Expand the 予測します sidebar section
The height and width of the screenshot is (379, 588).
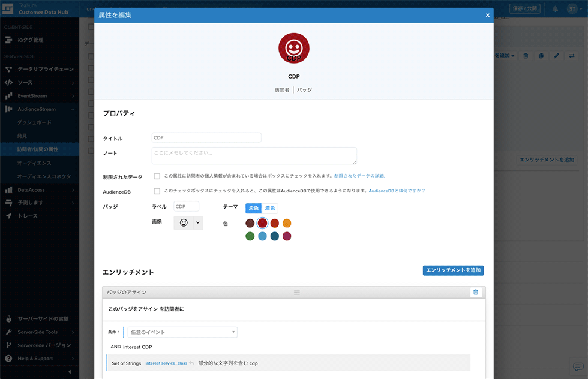[x=40, y=203]
